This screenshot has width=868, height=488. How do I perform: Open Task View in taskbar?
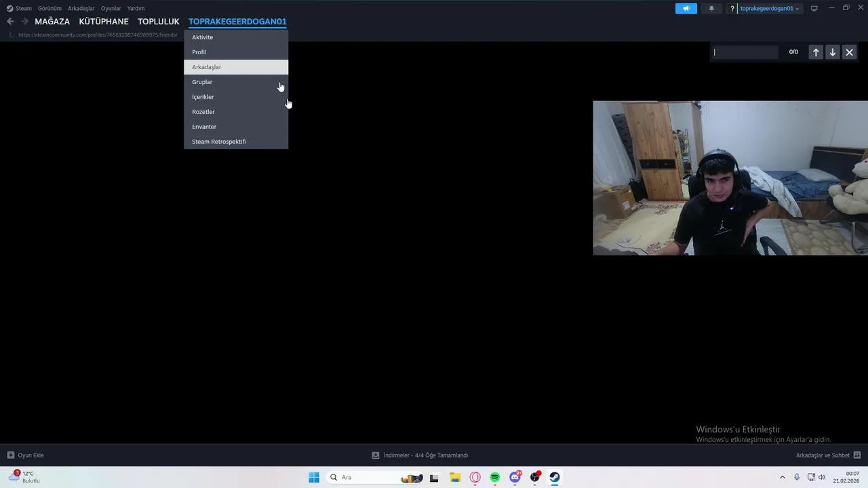click(434, 477)
